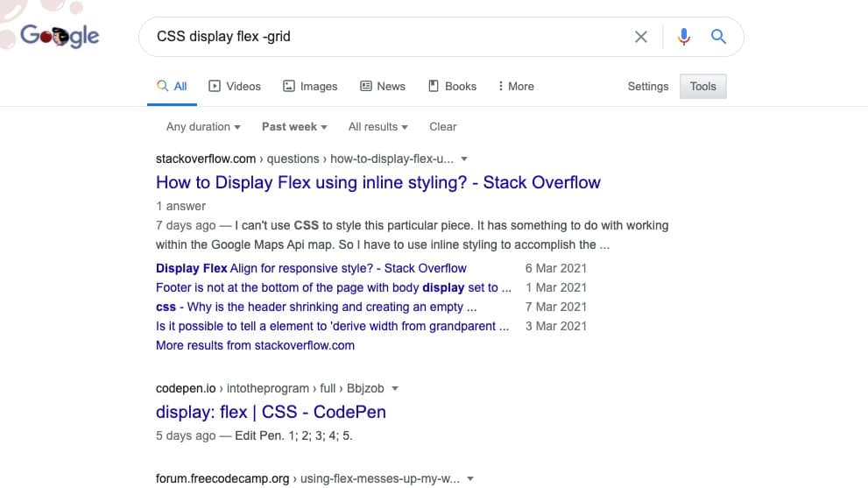Expand the stackoverflow.com result options arrow
Image resolution: width=868 pixels, height=488 pixels.
[x=464, y=159]
